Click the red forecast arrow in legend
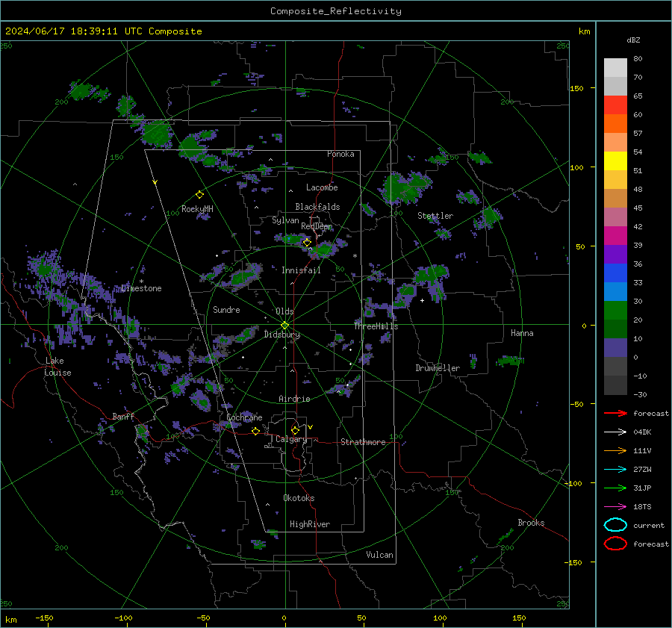 click(615, 413)
